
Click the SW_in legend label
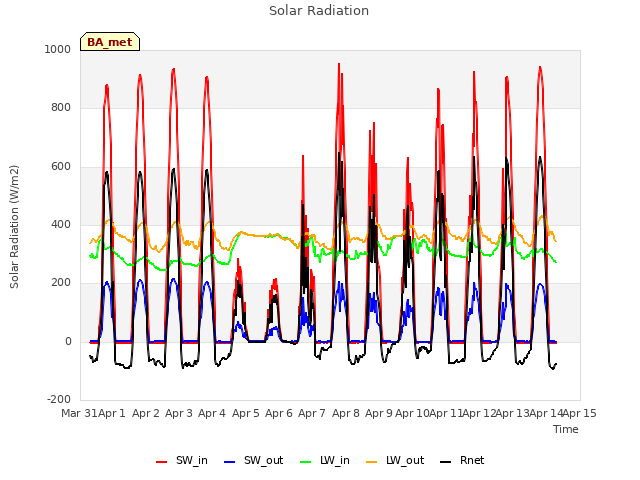pos(191,460)
